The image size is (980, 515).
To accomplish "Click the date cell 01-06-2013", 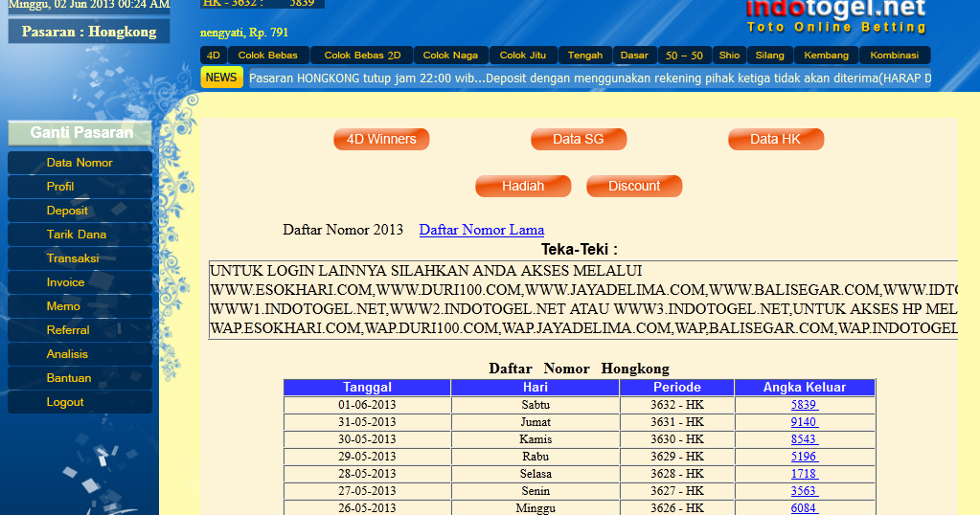I will coord(368,405).
